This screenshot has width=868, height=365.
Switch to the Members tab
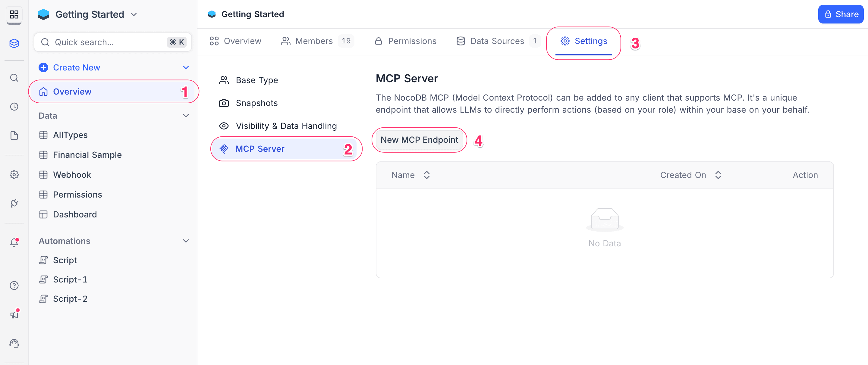[x=314, y=41]
